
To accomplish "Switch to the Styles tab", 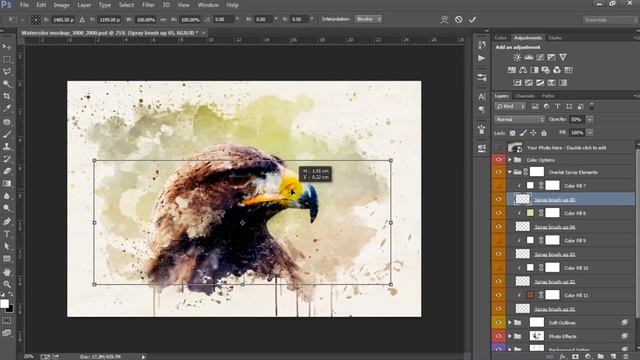I will pos(555,38).
